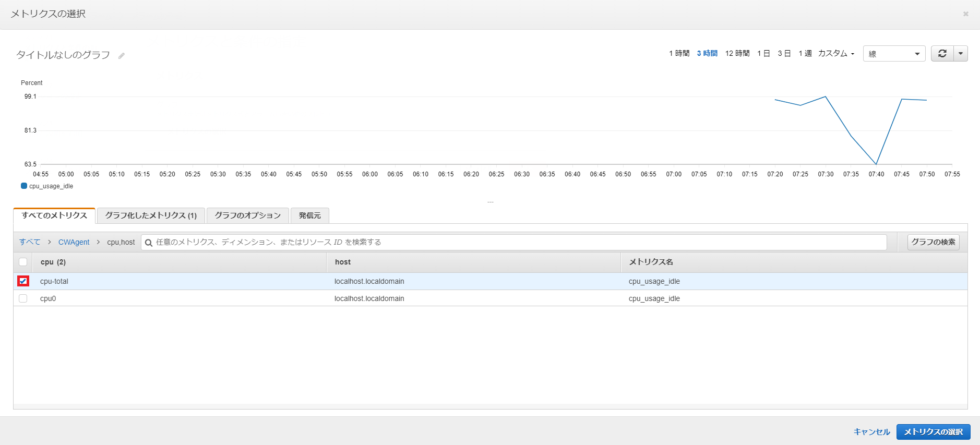Open the グラフのオプション tab
980x445 pixels.
[248, 215]
